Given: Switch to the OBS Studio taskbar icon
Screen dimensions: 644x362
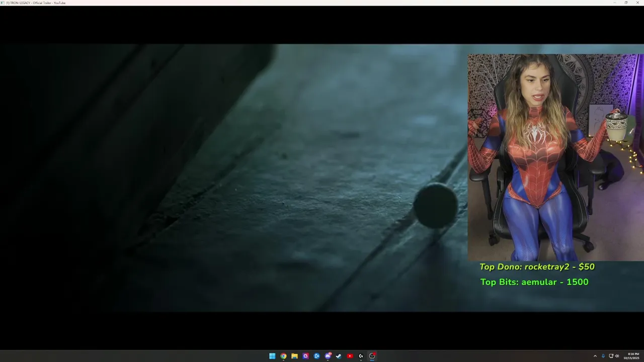Looking at the screenshot, I should [x=372, y=356].
